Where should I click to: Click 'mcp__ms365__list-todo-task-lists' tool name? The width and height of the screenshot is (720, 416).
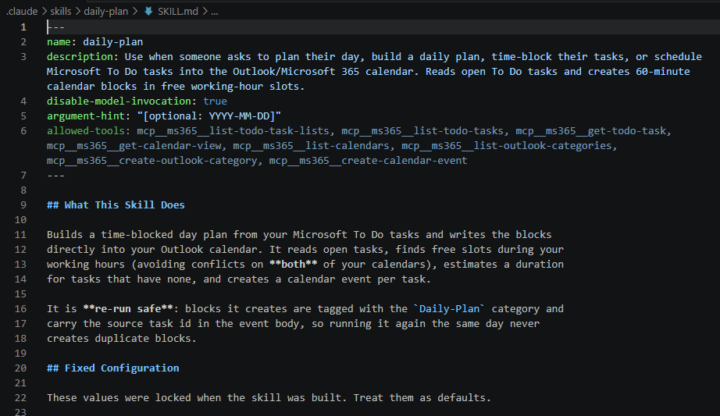click(x=233, y=131)
